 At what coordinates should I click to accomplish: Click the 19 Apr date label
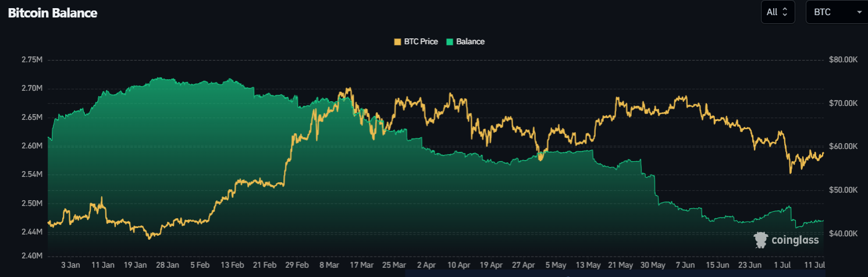[492, 265]
